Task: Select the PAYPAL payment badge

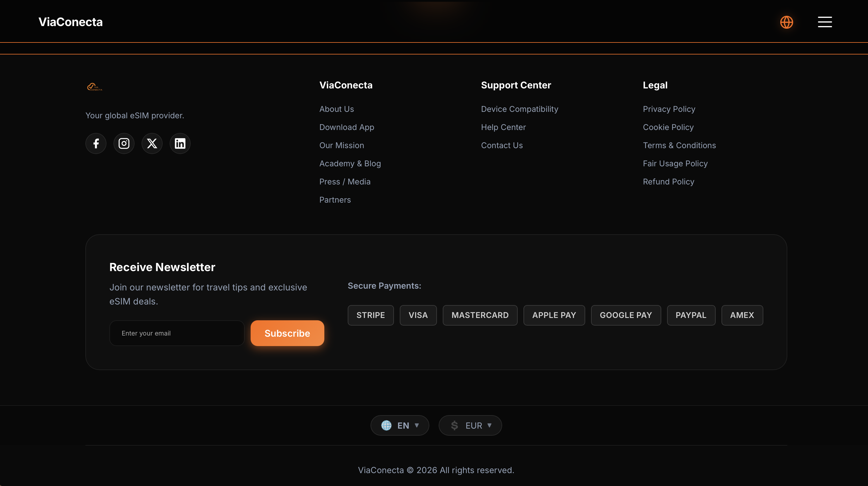Action: [x=691, y=315]
